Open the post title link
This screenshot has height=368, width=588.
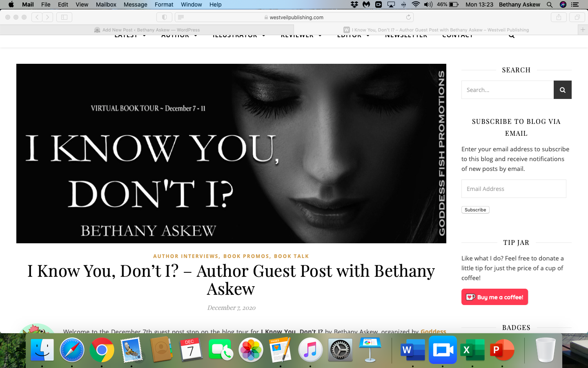231,280
